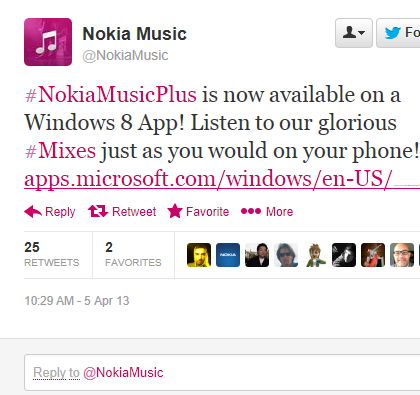Click the @NokiaMusic handle under the name
Screen dimensions: 420x395
coord(125,55)
